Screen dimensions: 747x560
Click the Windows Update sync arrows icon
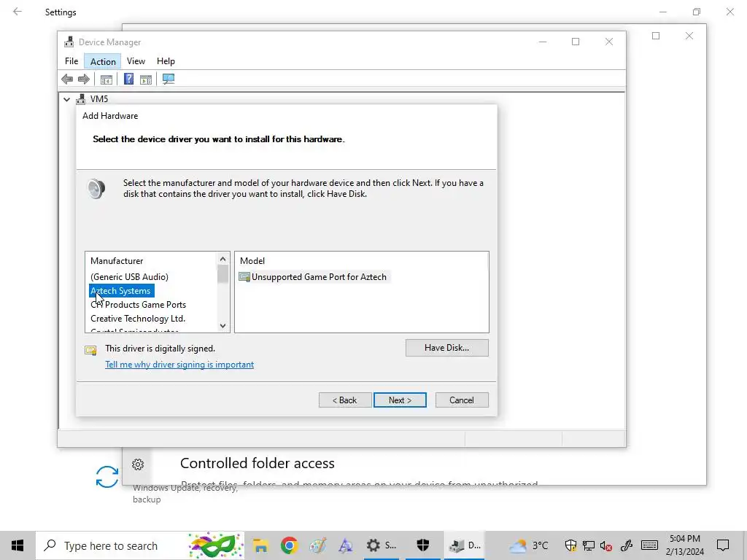click(107, 477)
